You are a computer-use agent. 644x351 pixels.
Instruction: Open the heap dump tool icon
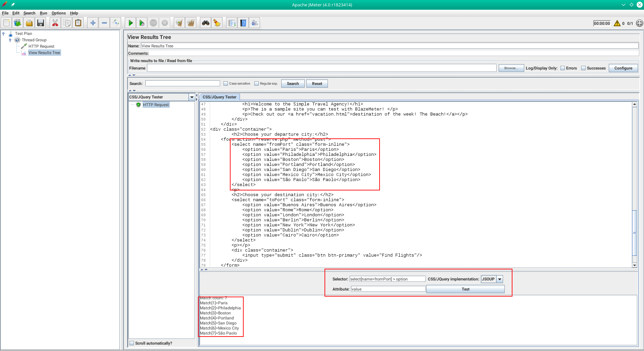pyautogui.click(x=255, y=23)
